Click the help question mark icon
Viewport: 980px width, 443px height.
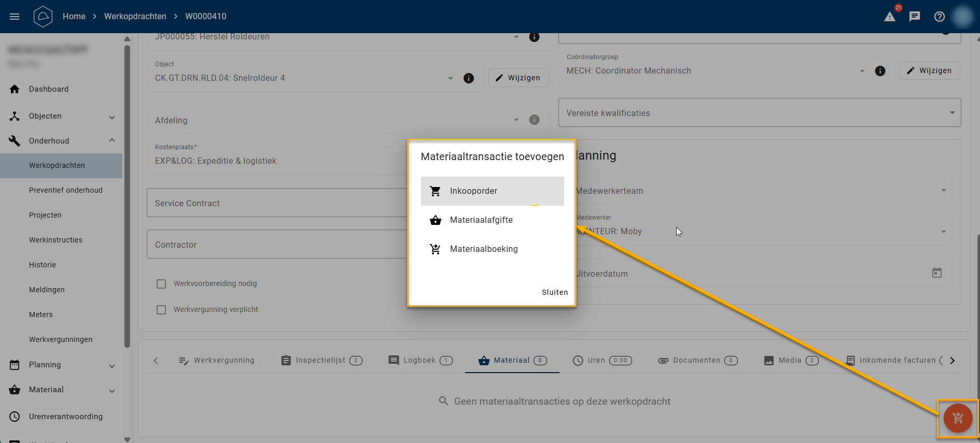(x=940, y=17)
